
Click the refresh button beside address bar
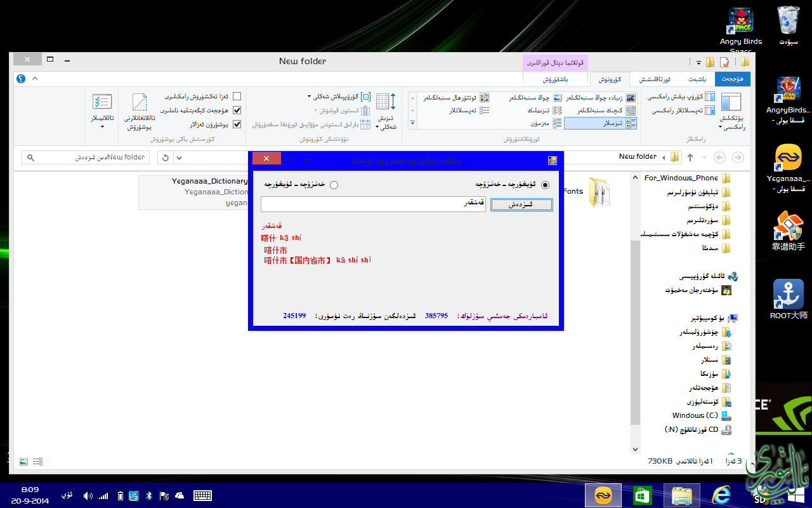point(166,157)
